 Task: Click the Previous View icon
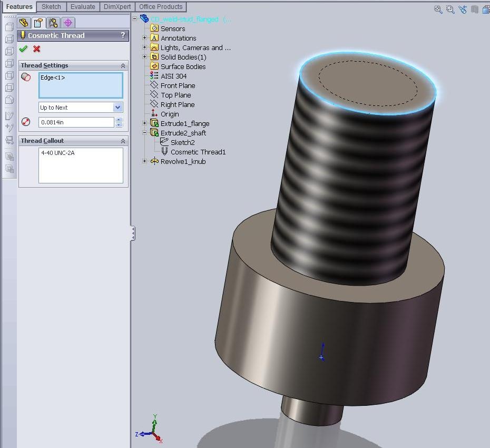(x=463, y=9)
